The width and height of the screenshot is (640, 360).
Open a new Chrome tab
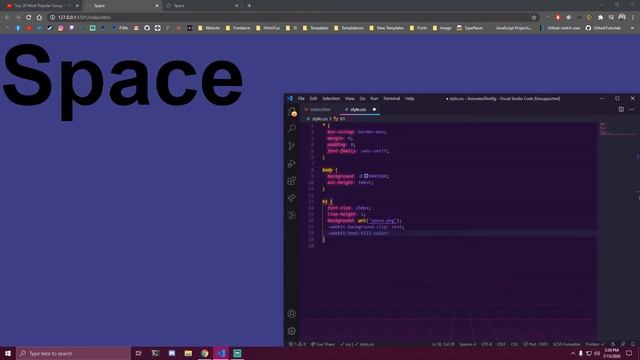pyautogui.click(x=249, y=6)
